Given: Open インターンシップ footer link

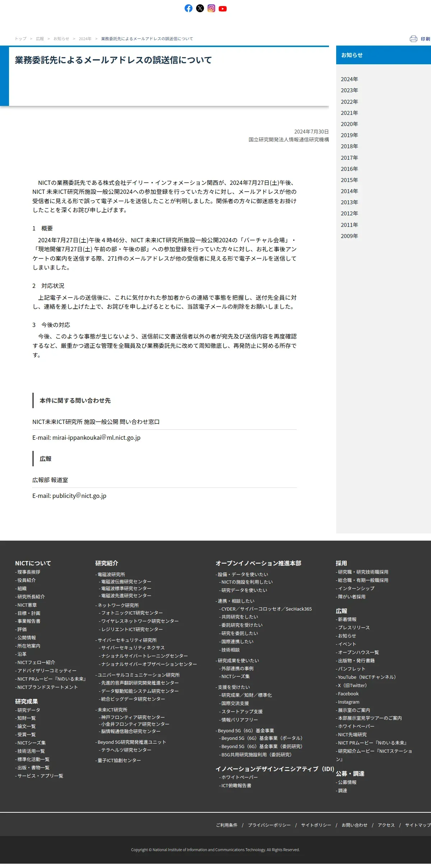Looking at the screenshot, I should (356, 589).
